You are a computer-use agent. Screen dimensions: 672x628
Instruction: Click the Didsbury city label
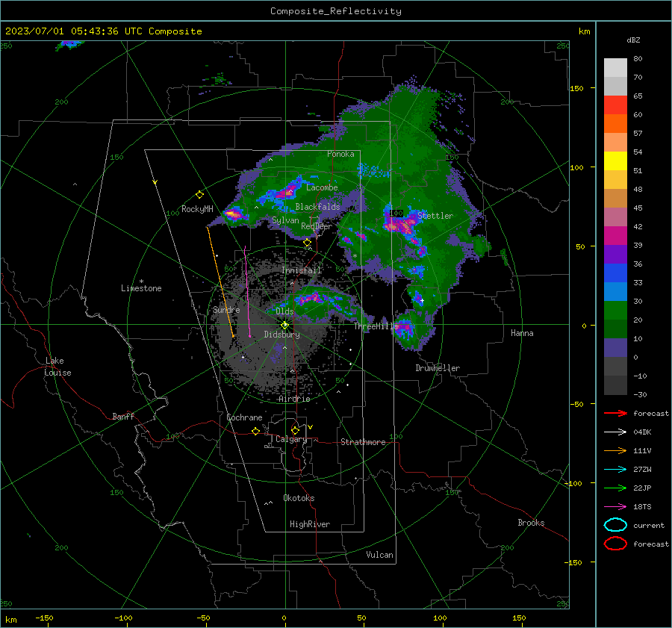click(281, 335)
